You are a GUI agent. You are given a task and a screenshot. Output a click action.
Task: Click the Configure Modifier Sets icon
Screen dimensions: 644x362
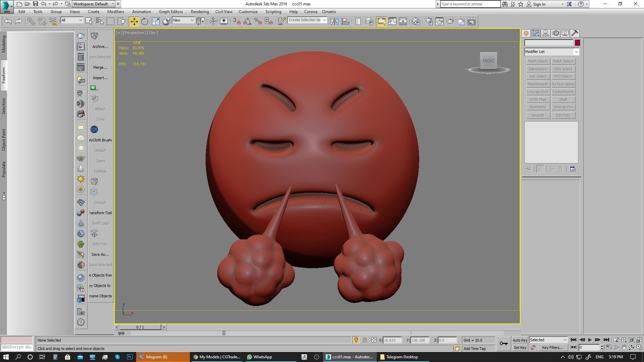pos(573,169)
